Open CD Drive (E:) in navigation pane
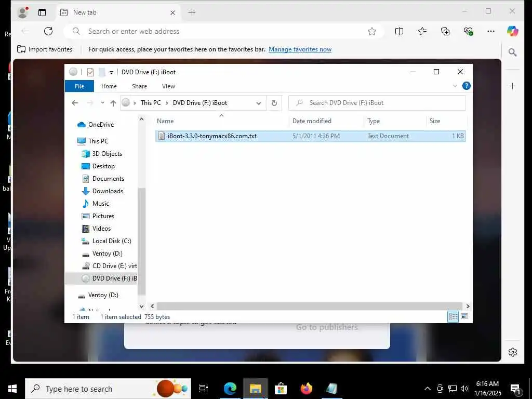532x399 pixels. click(114, 266)
